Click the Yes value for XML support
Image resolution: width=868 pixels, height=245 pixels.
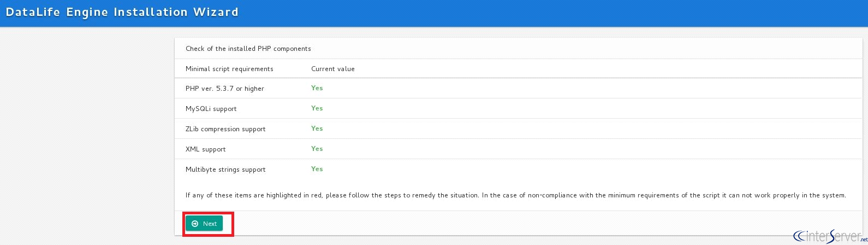(317, 149)
